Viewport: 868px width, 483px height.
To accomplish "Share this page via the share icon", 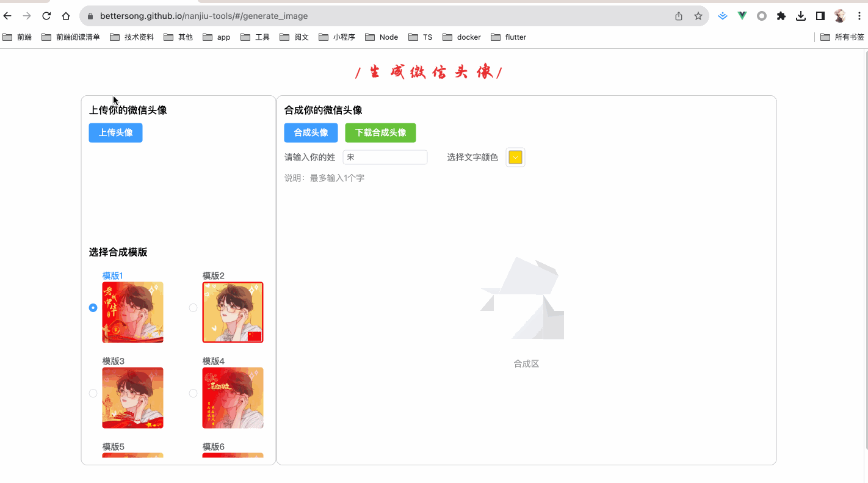I will (679, 16).
